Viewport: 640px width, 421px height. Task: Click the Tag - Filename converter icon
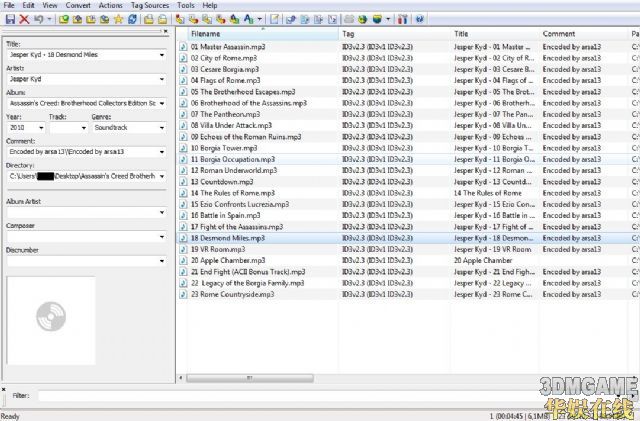[180, 19]
